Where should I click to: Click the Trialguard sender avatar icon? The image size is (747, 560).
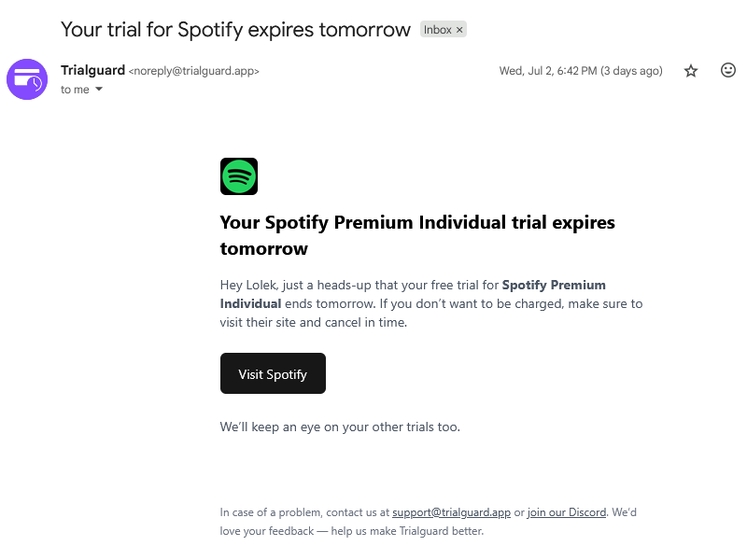tap(27, 79)
